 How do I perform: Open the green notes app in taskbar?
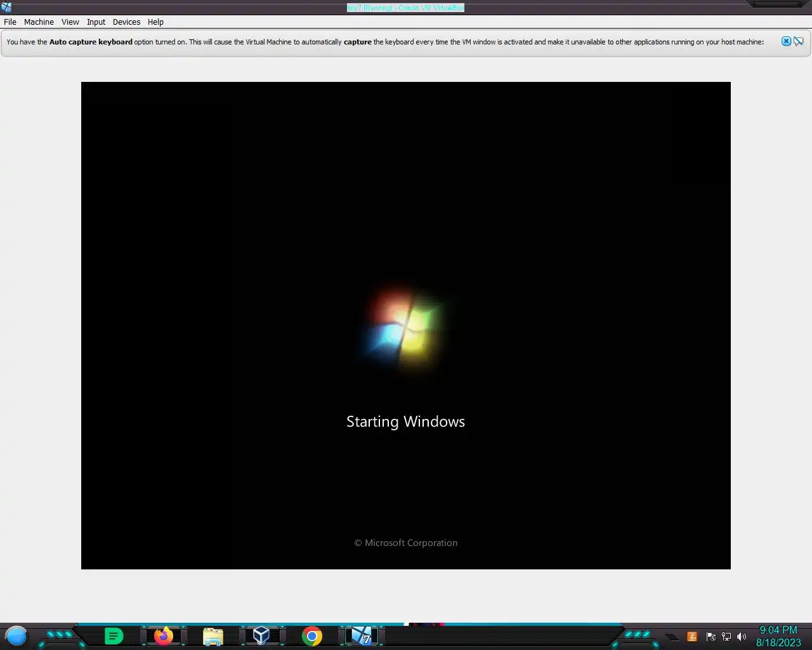coord(114,635)
